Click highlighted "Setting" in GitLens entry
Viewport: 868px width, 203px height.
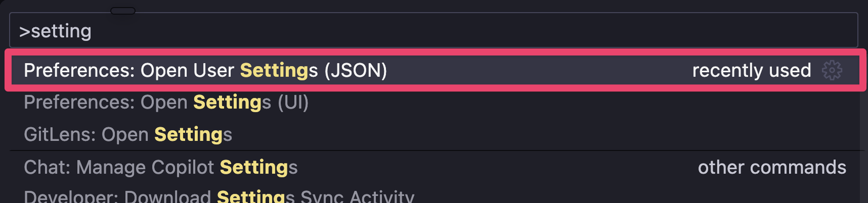point(188,135)
